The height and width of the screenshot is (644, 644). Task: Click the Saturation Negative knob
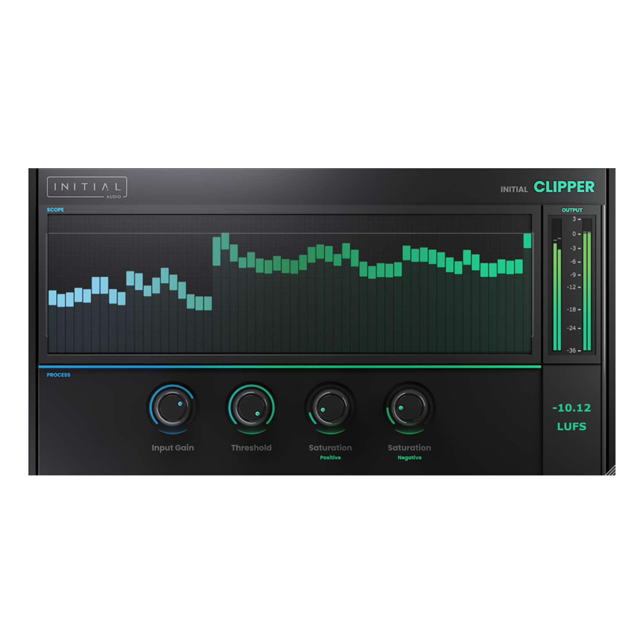pyautogui.click(x=409, y=407)
